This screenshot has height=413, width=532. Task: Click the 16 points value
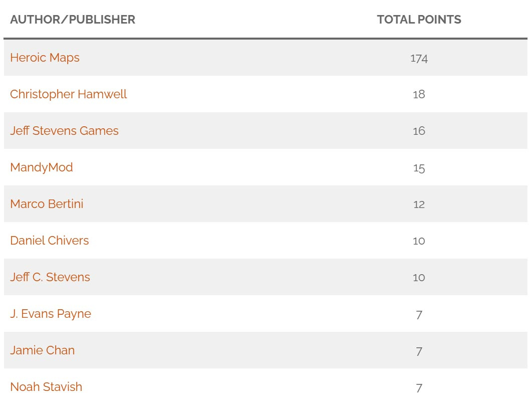coord(419,131)
